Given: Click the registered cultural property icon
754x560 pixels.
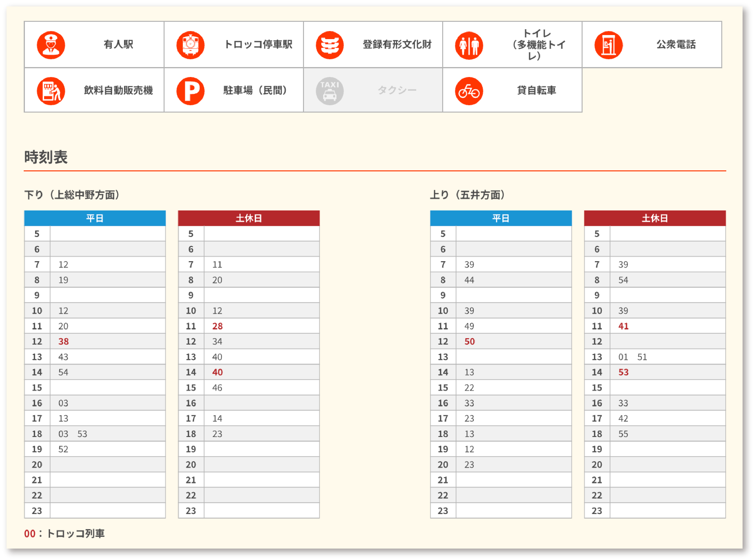Looking at the screenshot, I should click(329, 45).
